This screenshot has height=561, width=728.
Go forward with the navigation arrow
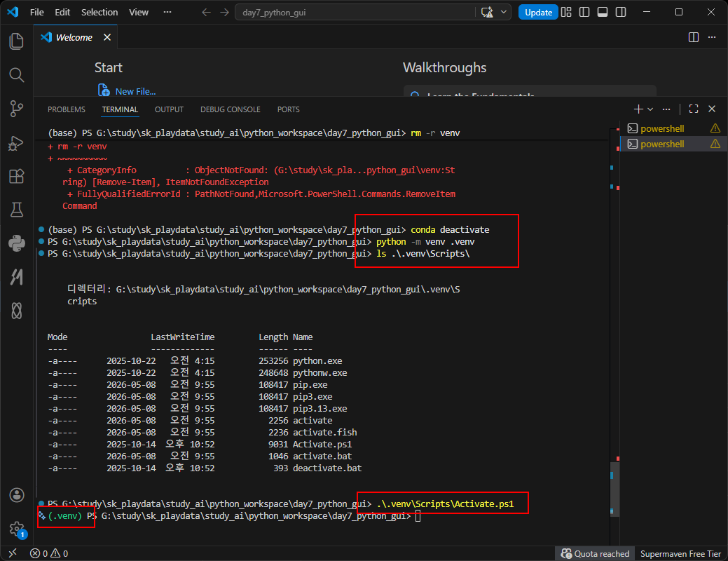click(x=225, y=12)
